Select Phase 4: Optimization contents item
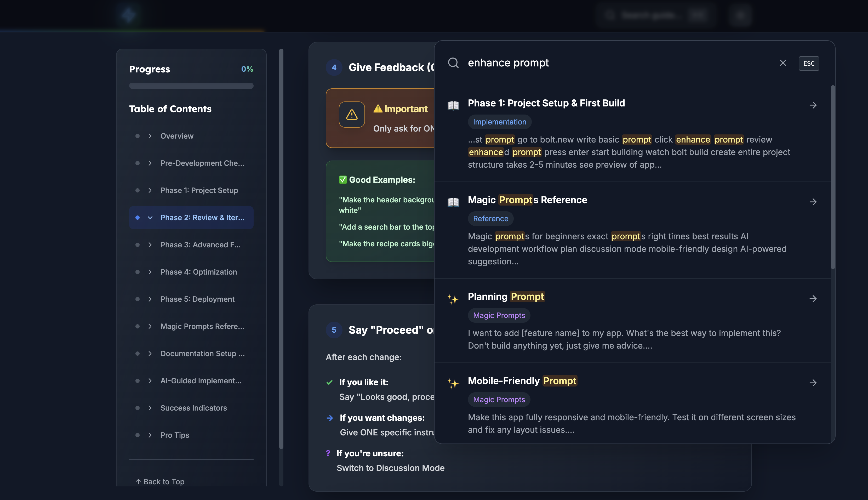868x500 pixels. point(198,272)
